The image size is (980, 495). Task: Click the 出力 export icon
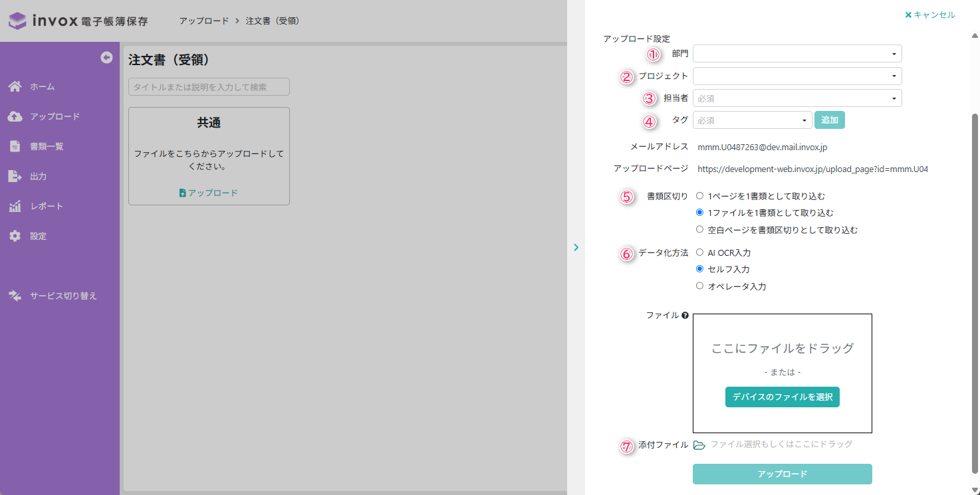(x=15, y=176)
